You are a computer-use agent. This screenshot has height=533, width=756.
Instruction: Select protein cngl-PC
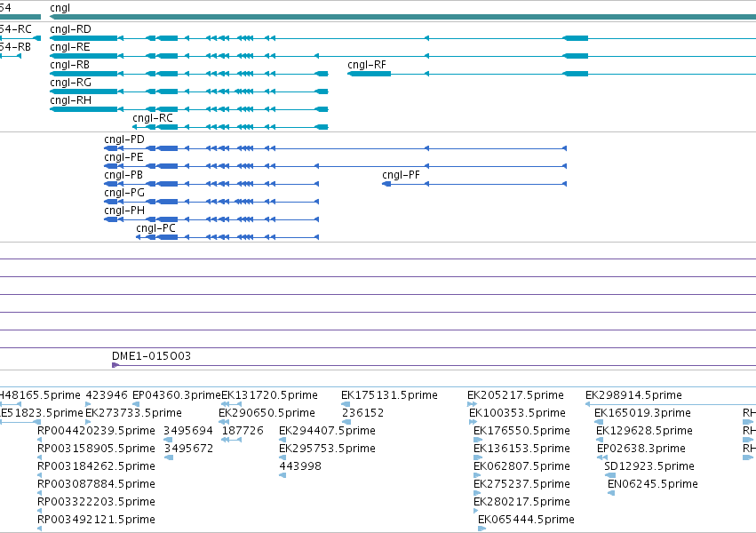(227, 237)
